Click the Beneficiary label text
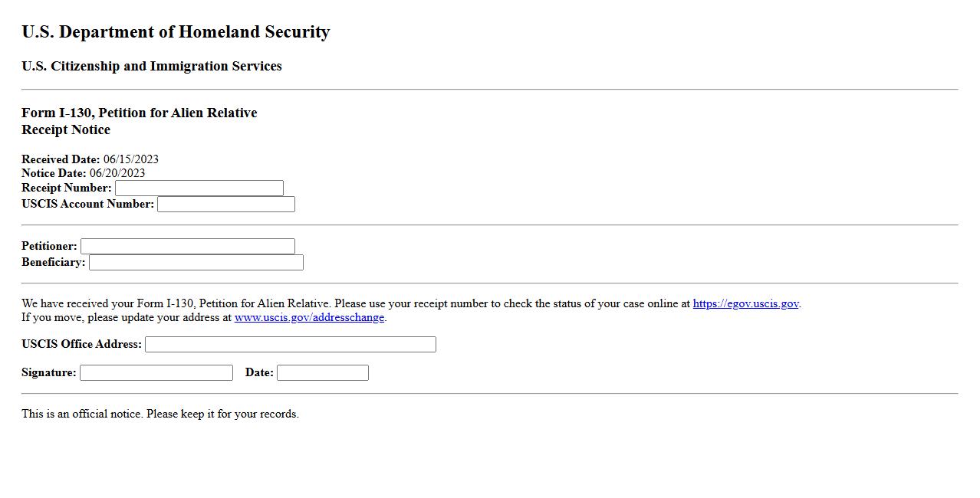The height and width of the screenshot is (498, 980). click(x=53, y=263)
